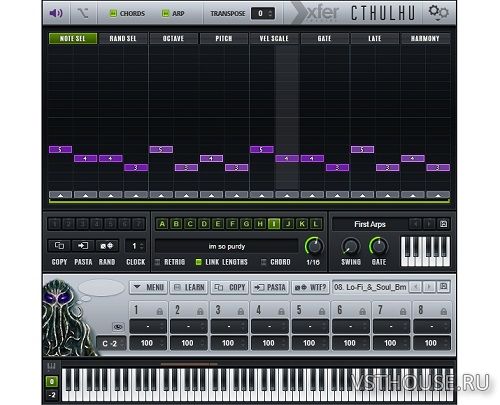Click the arp Copy icon button

pyautogui.click(x=59, y=246)
